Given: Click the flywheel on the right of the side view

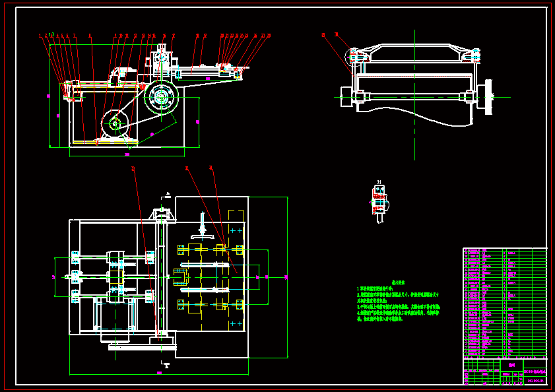Looking at the screenshot, I should coord(488,96).
